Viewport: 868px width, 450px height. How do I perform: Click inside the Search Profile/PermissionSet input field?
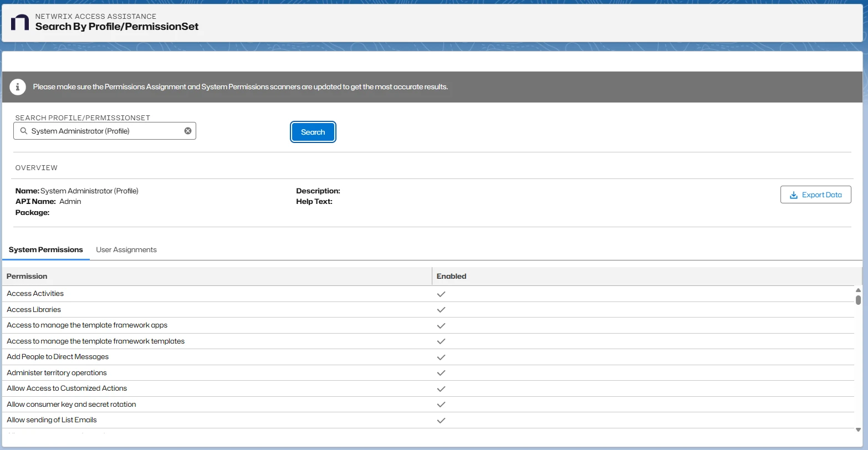pyautogui.click(x=105, y=130)
